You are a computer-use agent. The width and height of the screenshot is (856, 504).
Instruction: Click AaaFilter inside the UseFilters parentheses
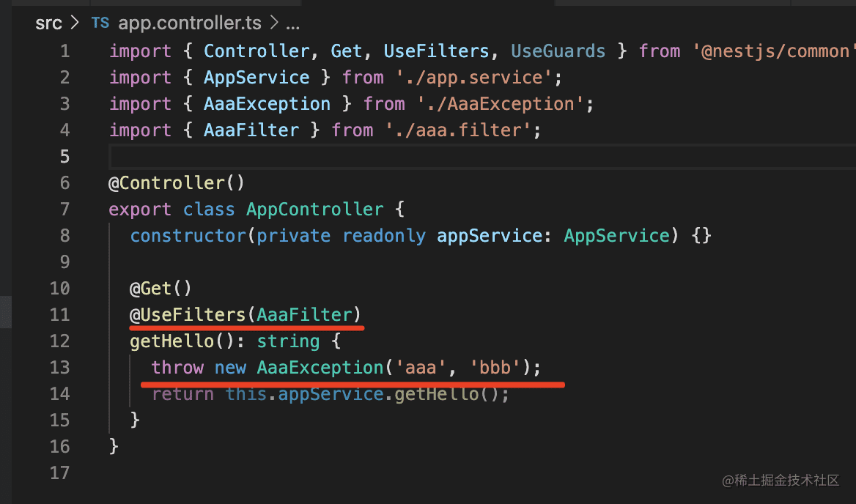304,315
